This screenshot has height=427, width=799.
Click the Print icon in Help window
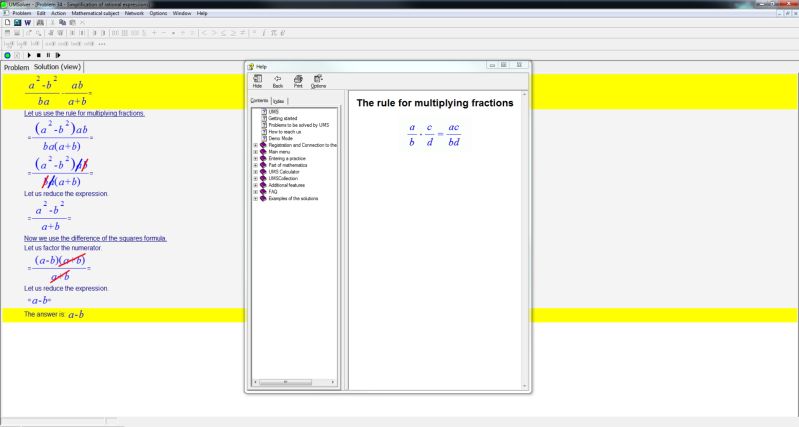tap(298, 81)
